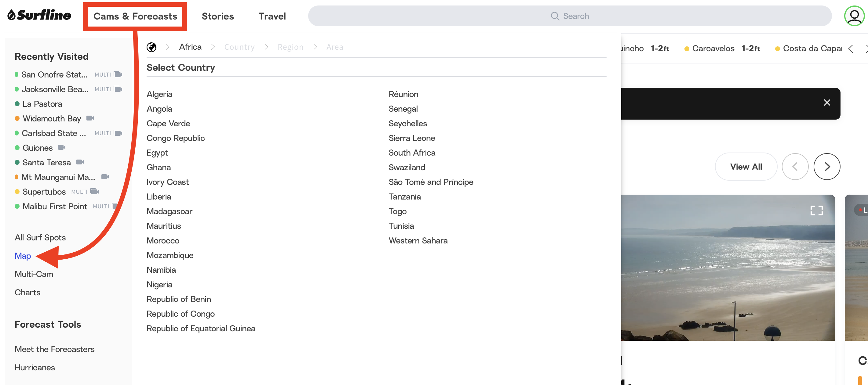The width and height of the screenshot is (868, 385).
Task: Go to previous cam carousel slide
Action: [x=794, y=167]
